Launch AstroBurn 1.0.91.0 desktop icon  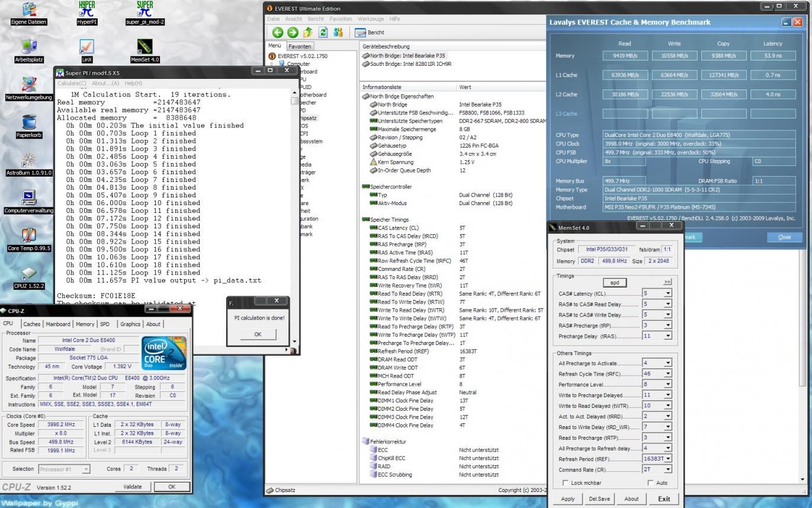pos(28,164)
